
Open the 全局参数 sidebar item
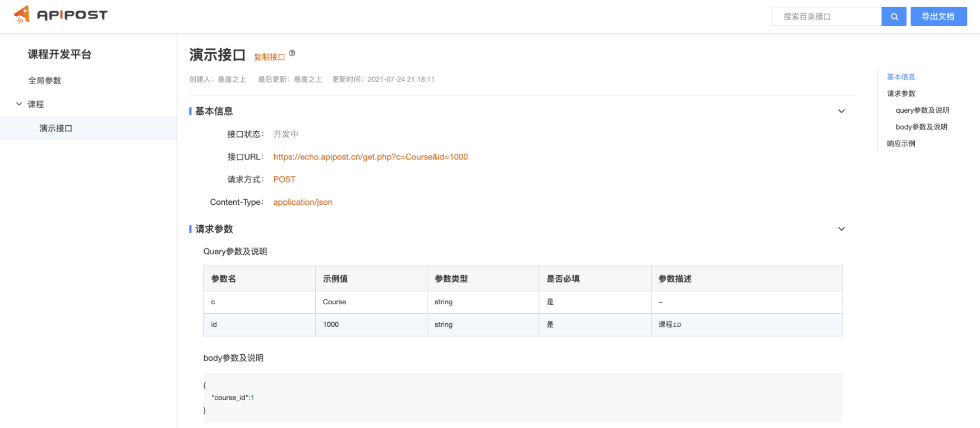coord(45,81)
